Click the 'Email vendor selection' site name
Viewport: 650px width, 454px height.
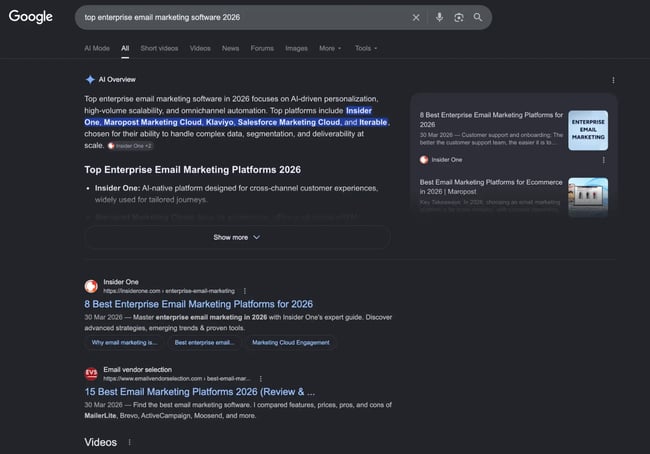click(x=138, y=369)
